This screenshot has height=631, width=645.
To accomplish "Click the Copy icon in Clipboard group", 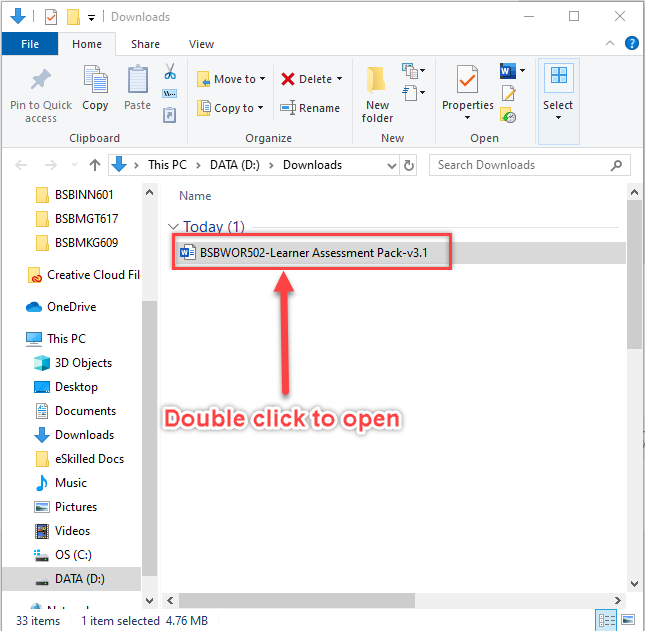I will pos(95,81).
